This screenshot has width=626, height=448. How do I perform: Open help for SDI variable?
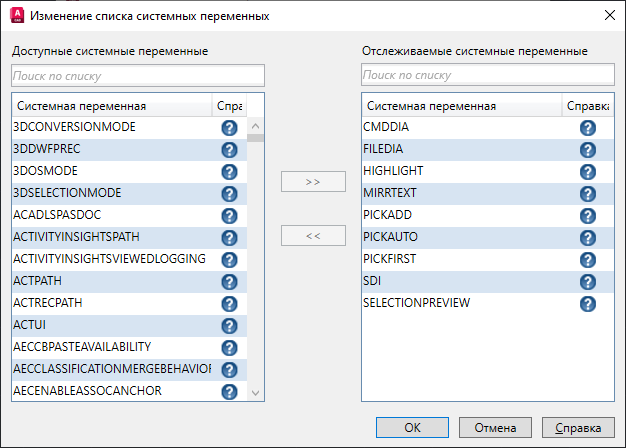click(588, 282)
